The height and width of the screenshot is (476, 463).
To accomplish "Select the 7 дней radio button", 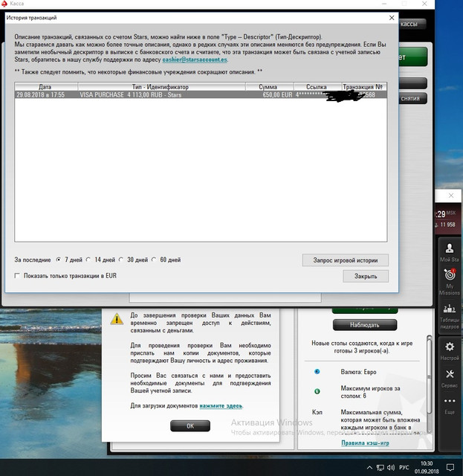I will coord(59,260).
